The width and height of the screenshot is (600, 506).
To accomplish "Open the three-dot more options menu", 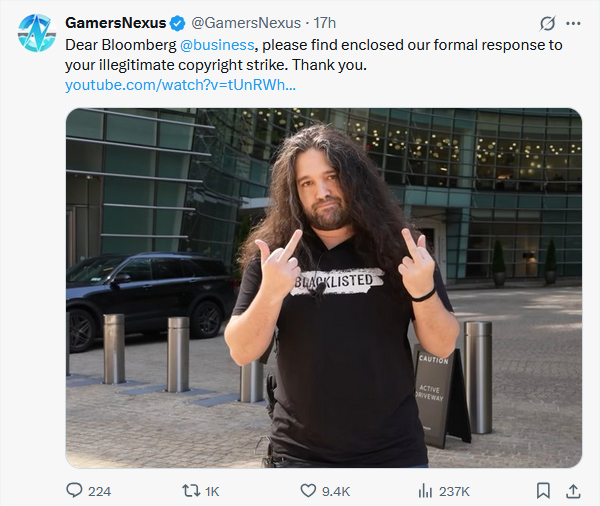I will point(573,24).
